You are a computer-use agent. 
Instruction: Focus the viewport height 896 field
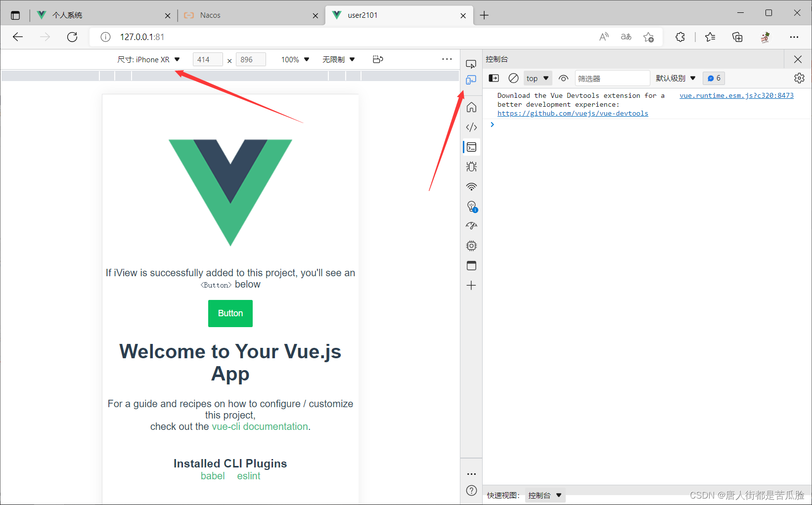pyautogui.click(x=251, y=59)
